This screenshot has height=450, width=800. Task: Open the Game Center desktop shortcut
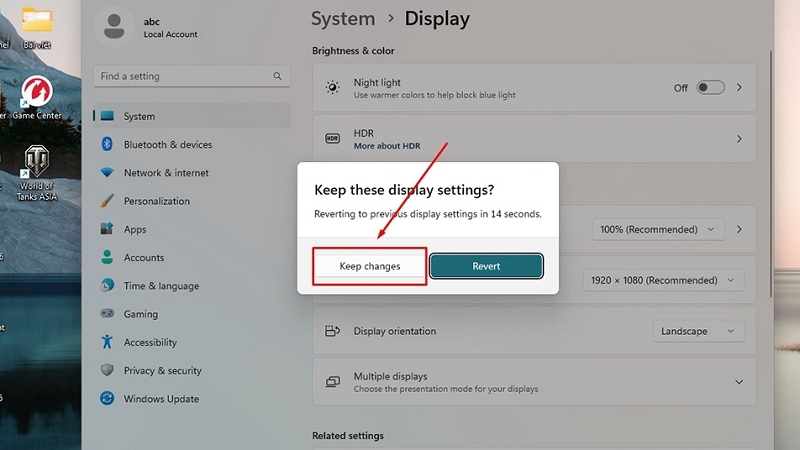click(37, 97)
